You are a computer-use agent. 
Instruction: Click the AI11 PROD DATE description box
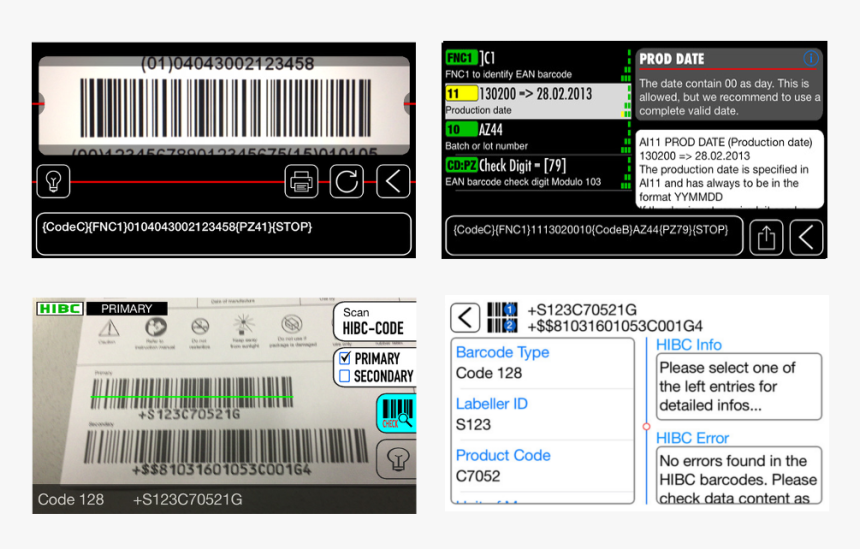(x=729, y=169)
